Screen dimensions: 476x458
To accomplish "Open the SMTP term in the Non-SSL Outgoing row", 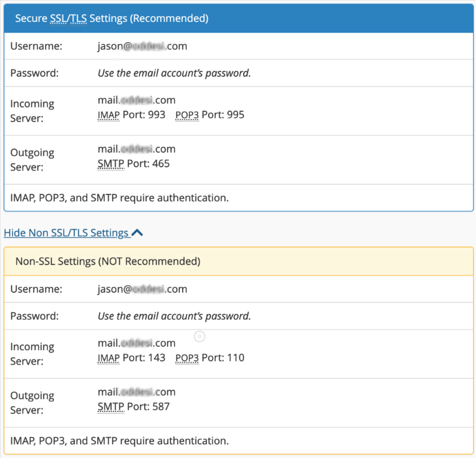I will pos(110,406).
